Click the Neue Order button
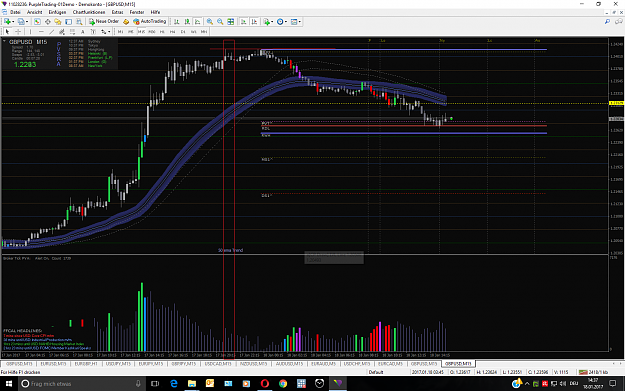The height and width of the screenshot is (391, 625). tap(104, 22)
